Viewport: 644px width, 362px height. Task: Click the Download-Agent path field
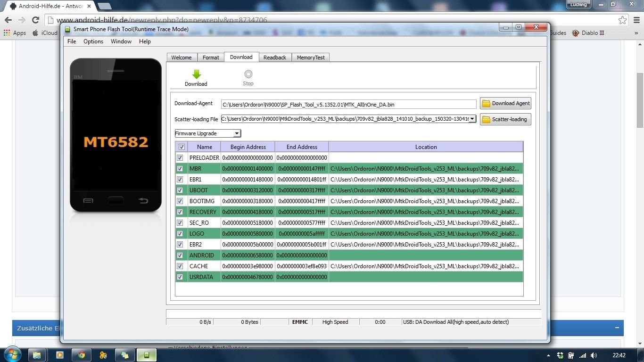(x=349, y=104)
